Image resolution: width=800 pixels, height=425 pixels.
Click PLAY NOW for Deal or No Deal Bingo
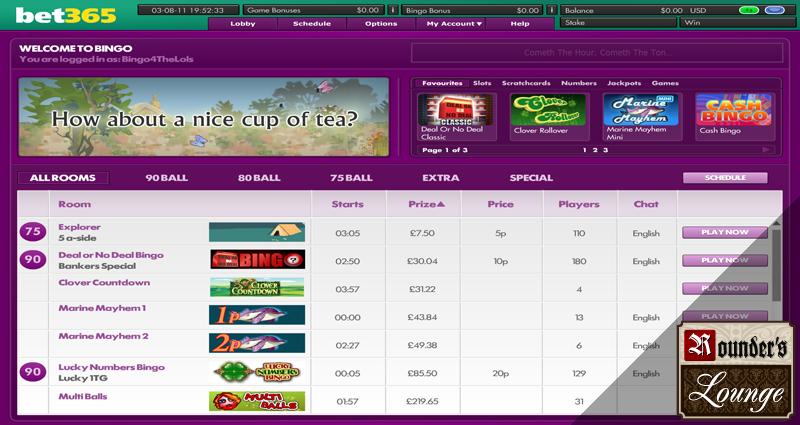tap(725, 260)
